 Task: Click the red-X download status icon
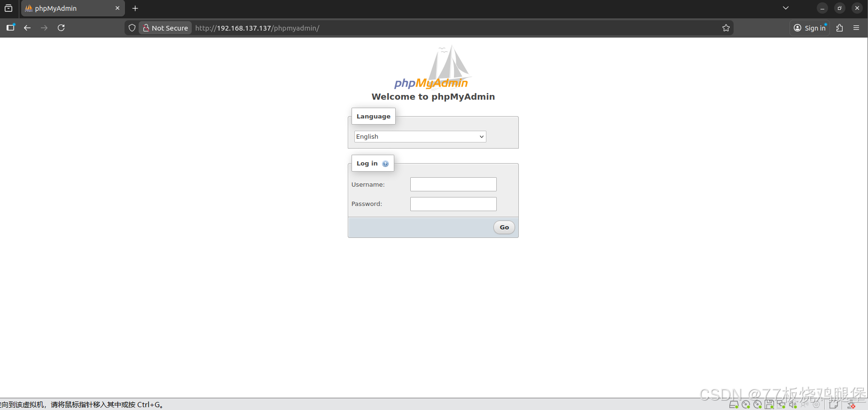[x=851, y=404]
